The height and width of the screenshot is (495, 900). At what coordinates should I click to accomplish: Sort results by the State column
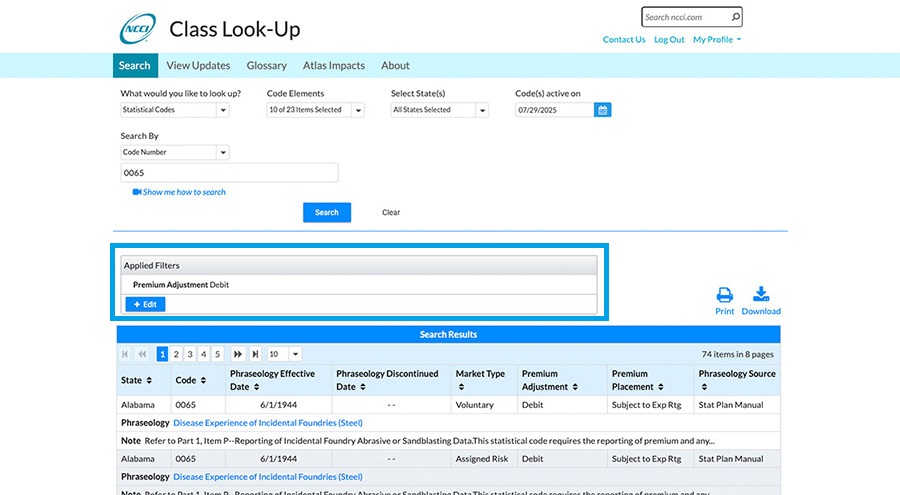pos(149,380)
